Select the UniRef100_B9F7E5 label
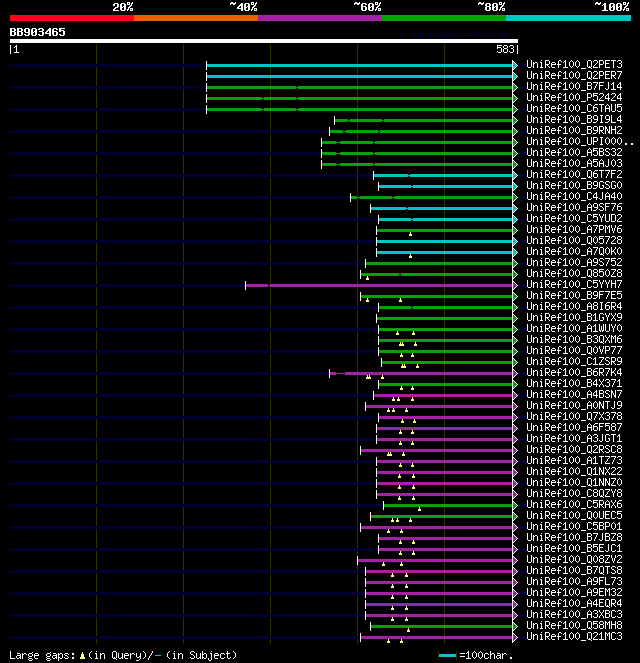The height and width of the screenshot is (663, 640). (x=574, y=295)
